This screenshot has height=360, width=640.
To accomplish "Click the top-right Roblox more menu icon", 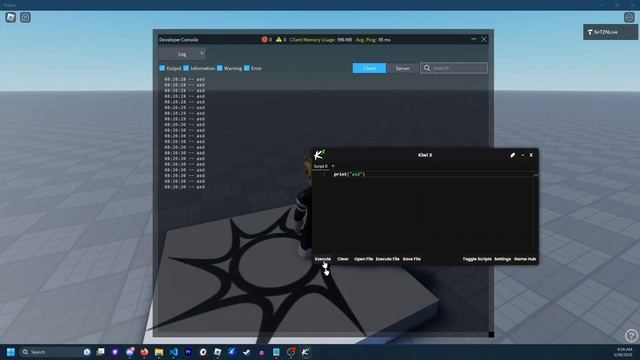I will coord(629,17).
